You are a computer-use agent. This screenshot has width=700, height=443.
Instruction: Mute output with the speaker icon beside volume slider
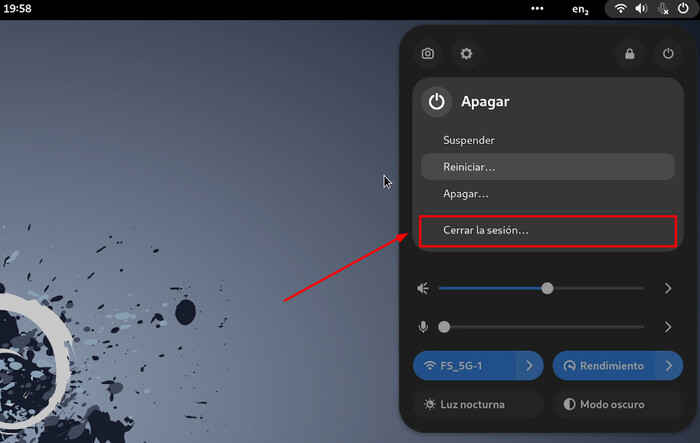(x=423, y=288)
